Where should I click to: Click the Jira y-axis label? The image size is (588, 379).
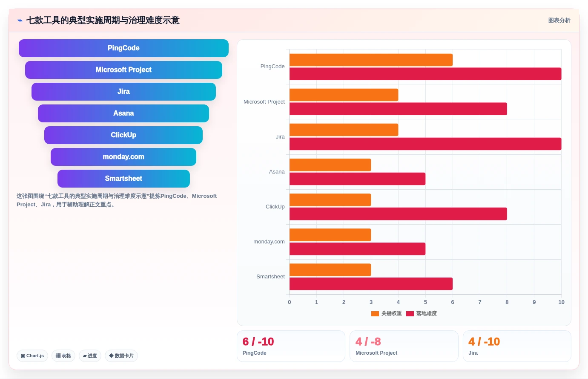click(280, 137)
